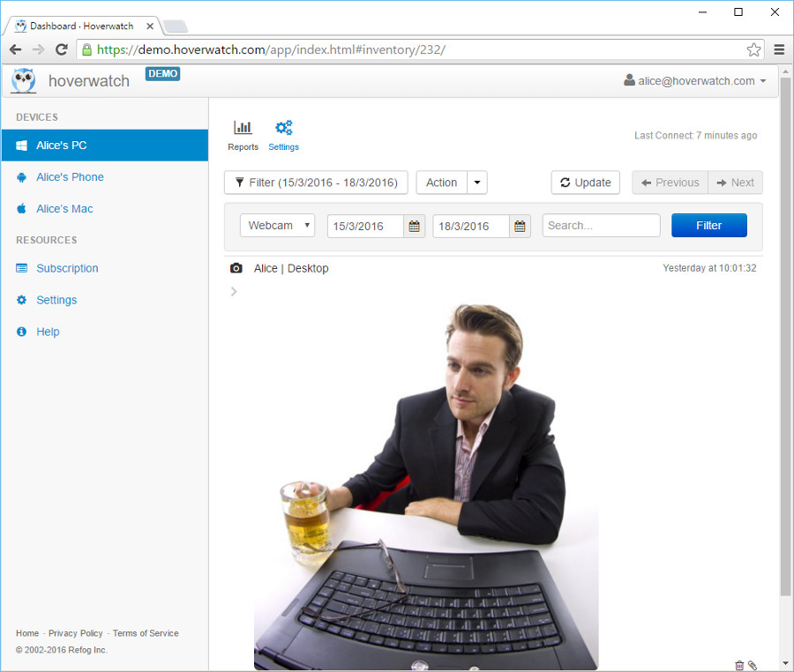This screenshot has width=794, height=672.
Task: Open Terms of Service link
Action: [146, 633]
